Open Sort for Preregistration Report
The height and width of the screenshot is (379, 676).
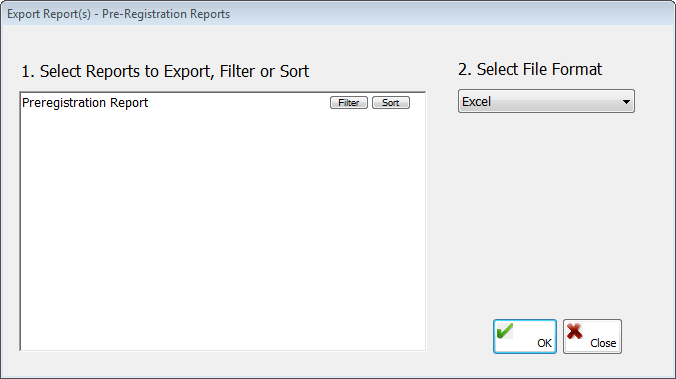(x=391, y=103)
